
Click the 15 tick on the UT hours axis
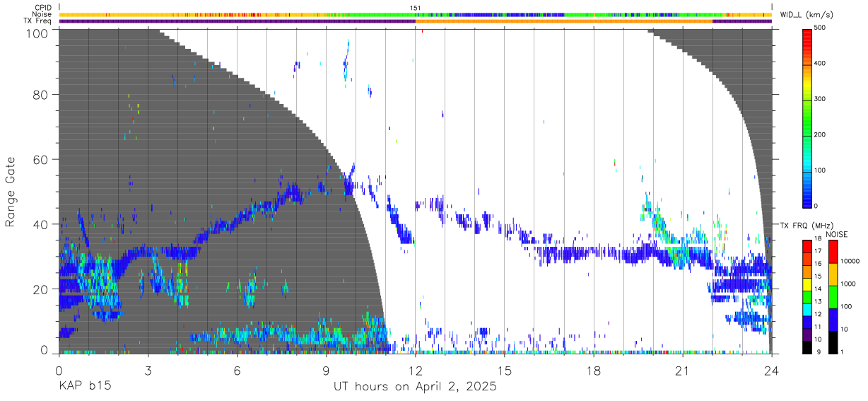(x=505, y=371)
